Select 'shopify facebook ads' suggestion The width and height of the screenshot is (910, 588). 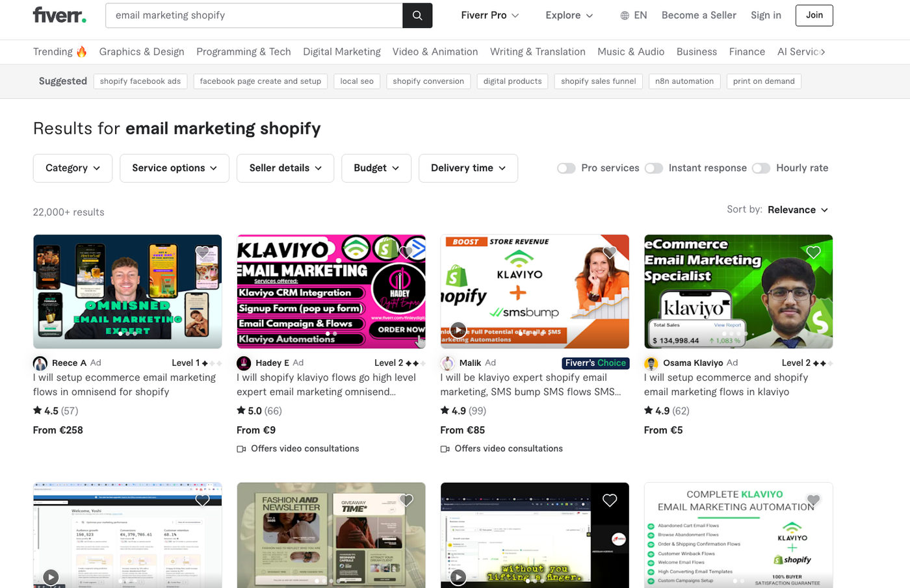[x=140, y=81]
